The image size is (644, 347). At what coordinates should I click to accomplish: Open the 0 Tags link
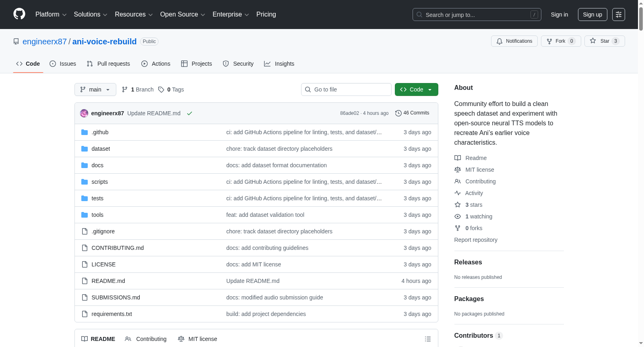171,89
